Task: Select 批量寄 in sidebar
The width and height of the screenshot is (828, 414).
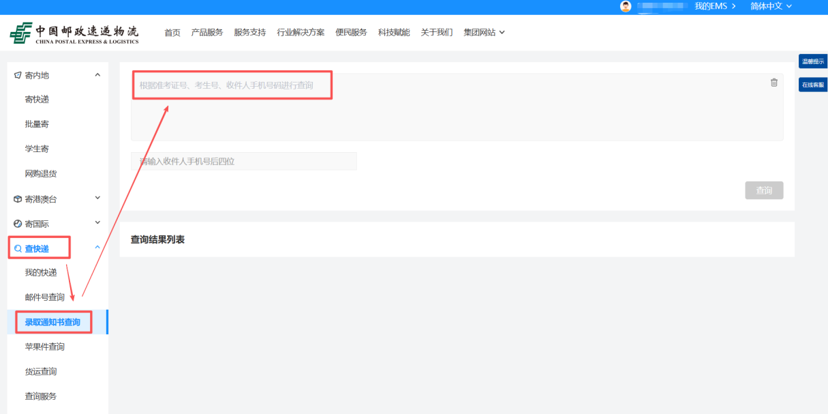Action: click(x=37, y=124)
